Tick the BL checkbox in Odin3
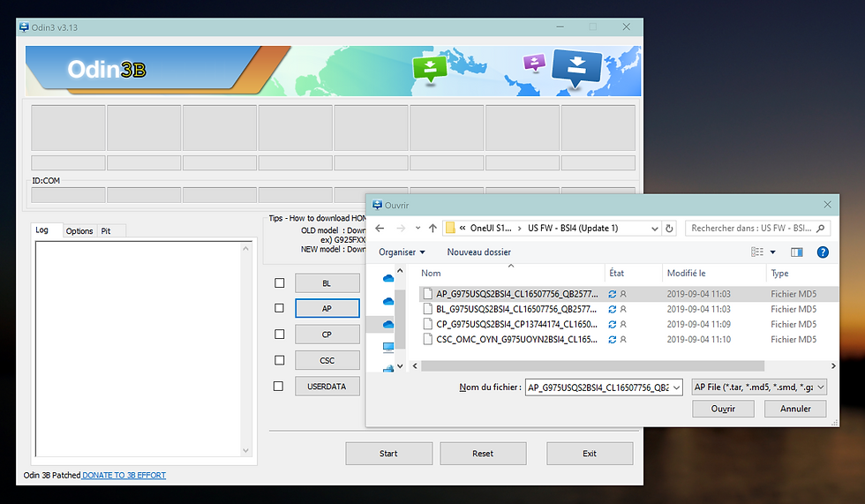This screenshot has height=504, width=865. coord(280,282)
